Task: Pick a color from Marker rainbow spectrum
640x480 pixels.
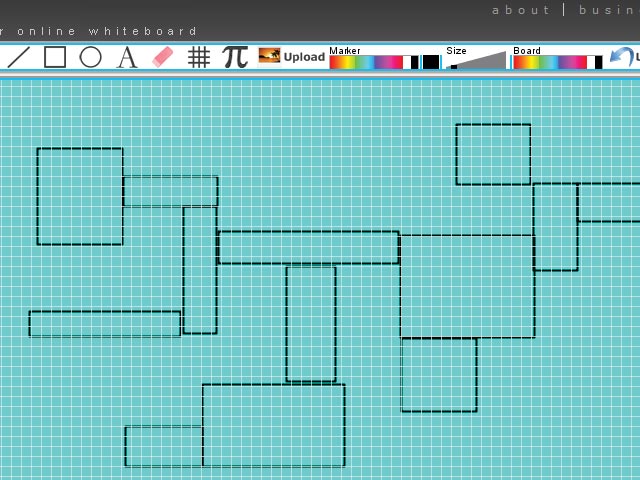Action: [365, 62]
